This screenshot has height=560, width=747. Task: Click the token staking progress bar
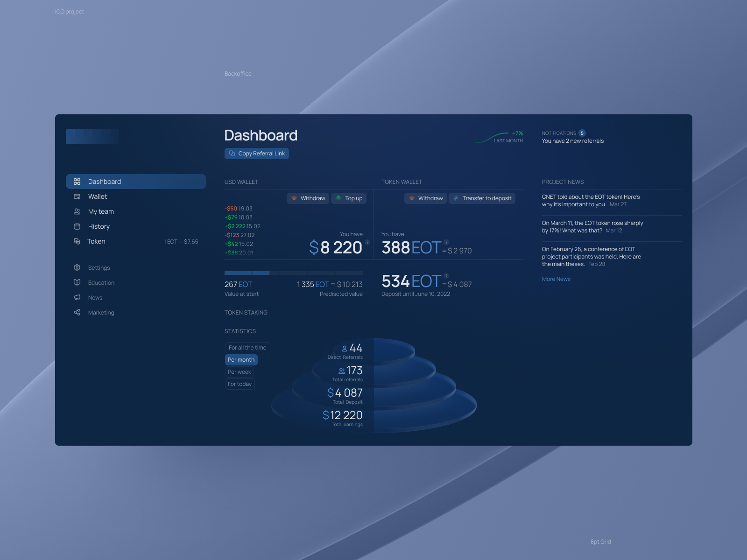coord(294,273)
